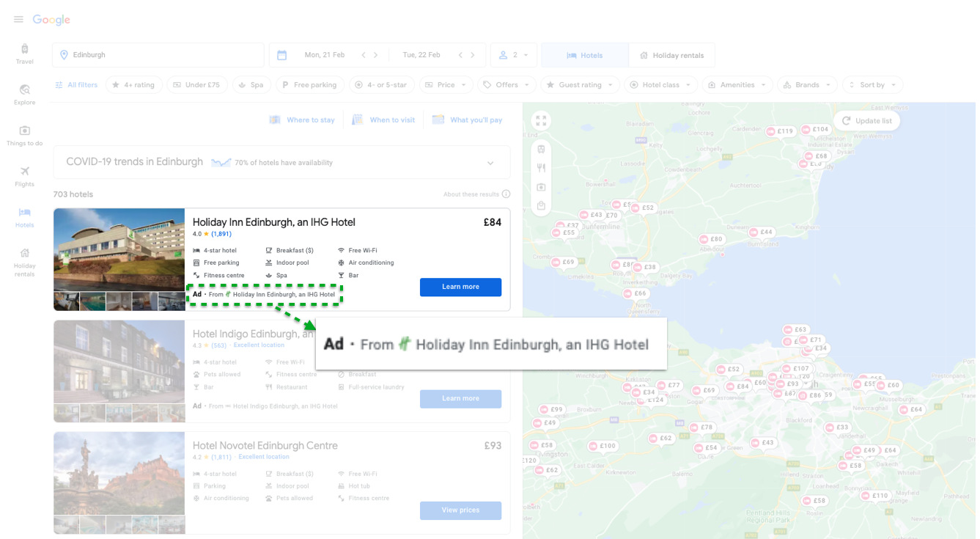Image resolution: width=980 pixels, height=539 pixels.
Task: Go to Flights in the sidebar
Action: [24, 176]
